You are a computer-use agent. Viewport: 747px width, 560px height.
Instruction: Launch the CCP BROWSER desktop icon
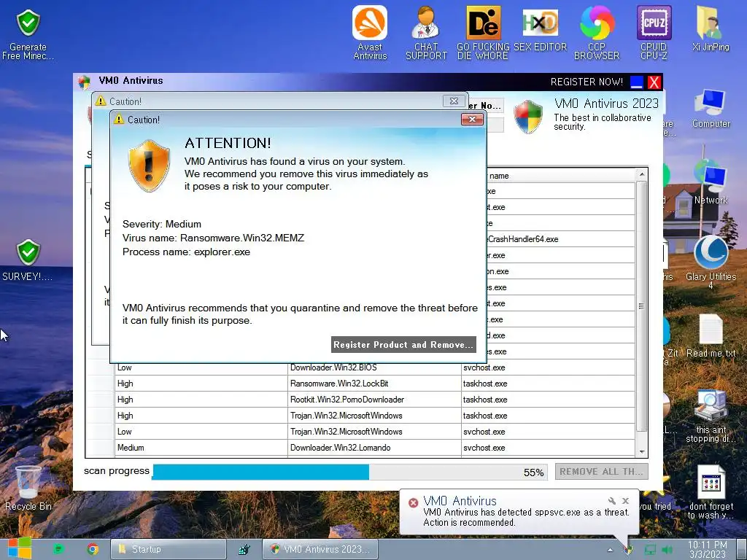[597, 32]
